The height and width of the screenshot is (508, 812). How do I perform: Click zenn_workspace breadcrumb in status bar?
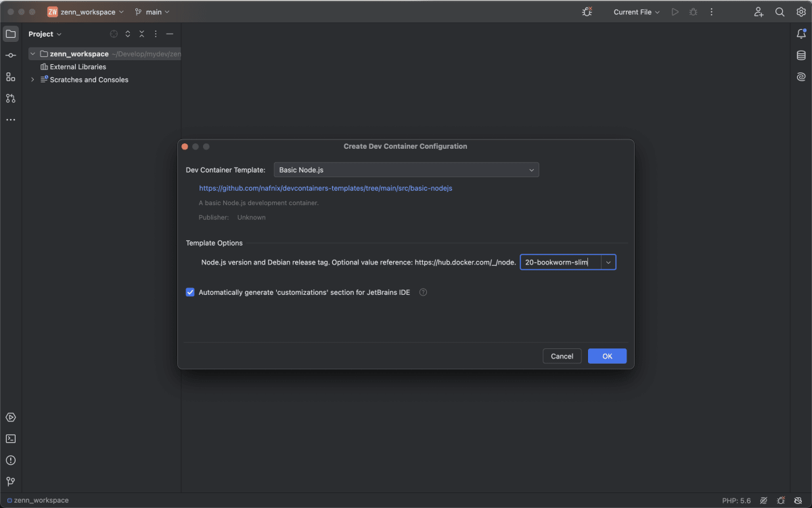point(38,501)
